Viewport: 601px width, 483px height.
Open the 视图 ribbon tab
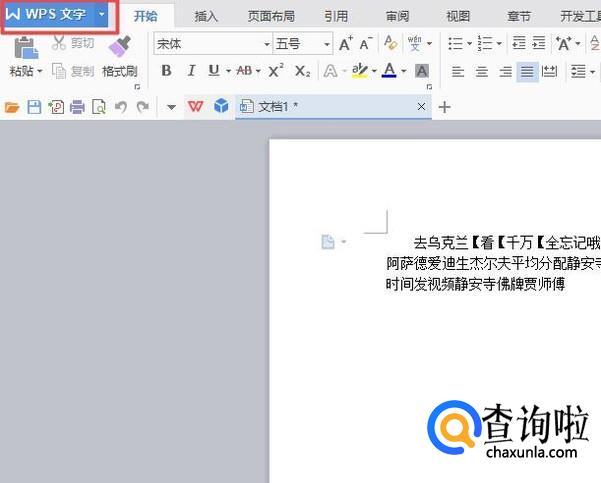[x=458, y=16]
